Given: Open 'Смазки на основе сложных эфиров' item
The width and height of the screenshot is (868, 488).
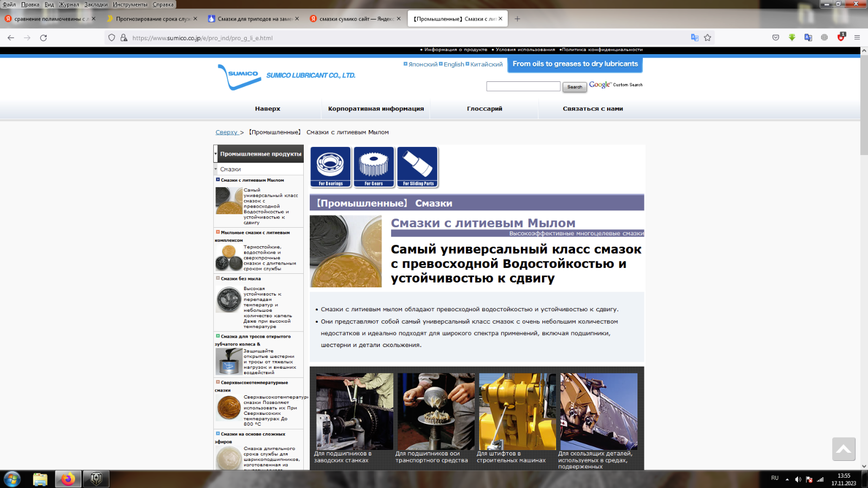Looking at the screenshot, I should coord(250,438).
